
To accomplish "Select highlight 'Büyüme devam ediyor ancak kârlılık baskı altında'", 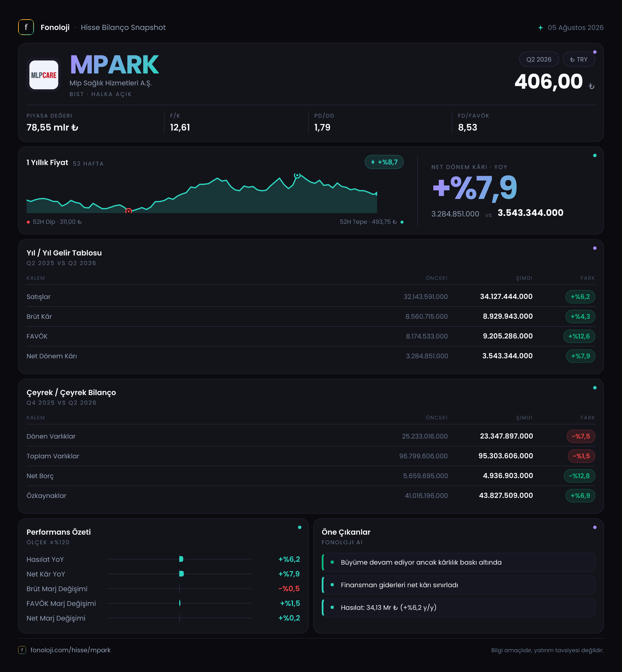I will (458, 562).
